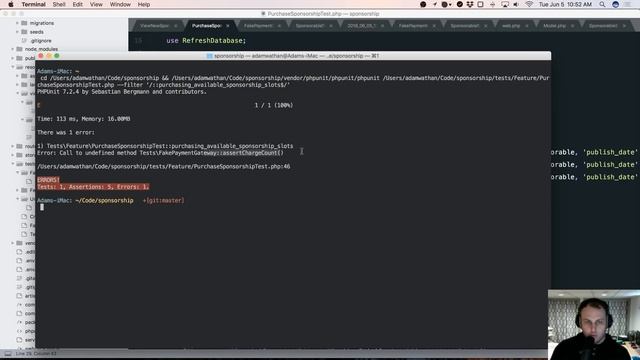Close the terminal window with red button
This screenshot has height=360, width=640.
[x=41, y=56]
